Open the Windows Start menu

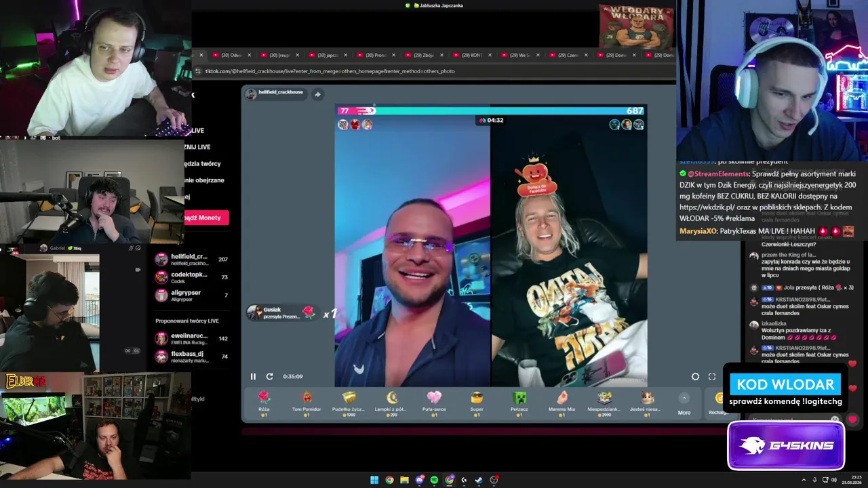click(374, 480)
